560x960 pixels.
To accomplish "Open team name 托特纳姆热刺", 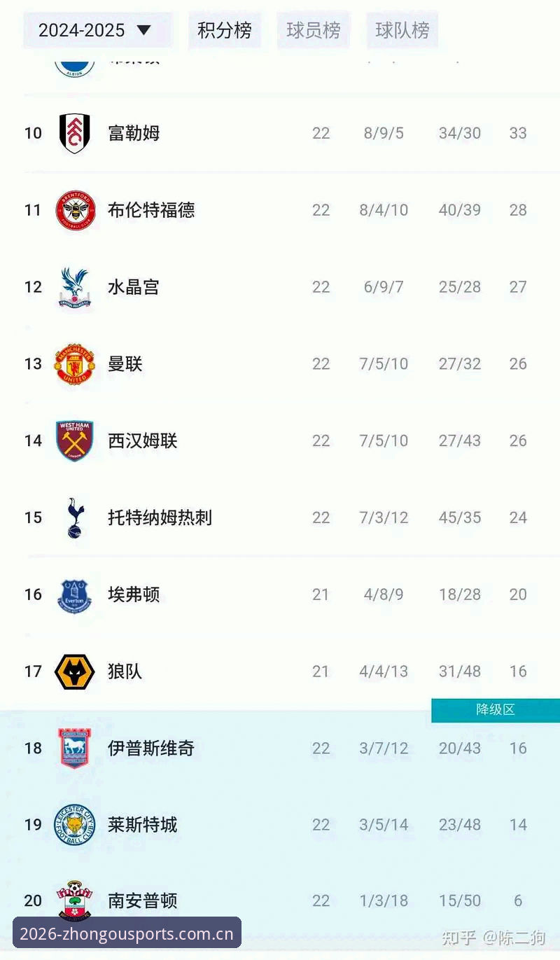I will point(160,517).
